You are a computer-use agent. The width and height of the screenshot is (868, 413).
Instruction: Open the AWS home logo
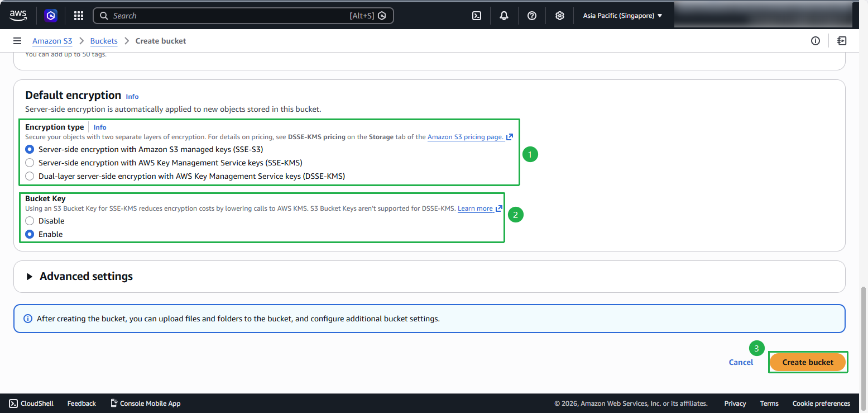tap(18, 16)
